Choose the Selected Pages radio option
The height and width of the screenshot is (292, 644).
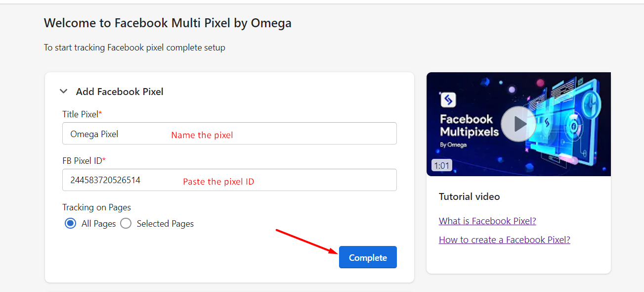coord(126,224)
